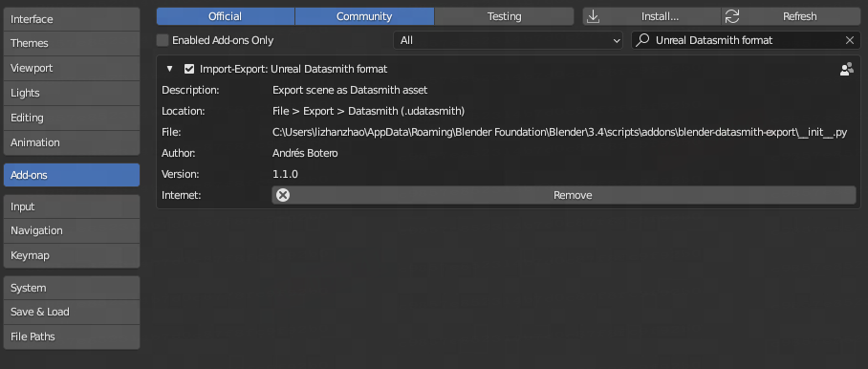
Task: Open the Lights preferences section
Action: pos(72,93)
